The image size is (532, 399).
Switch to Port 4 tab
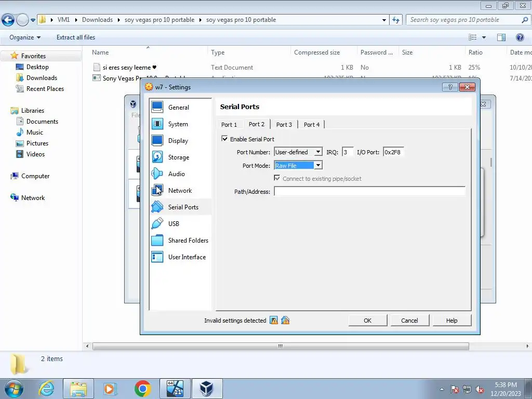click(312, 125)
